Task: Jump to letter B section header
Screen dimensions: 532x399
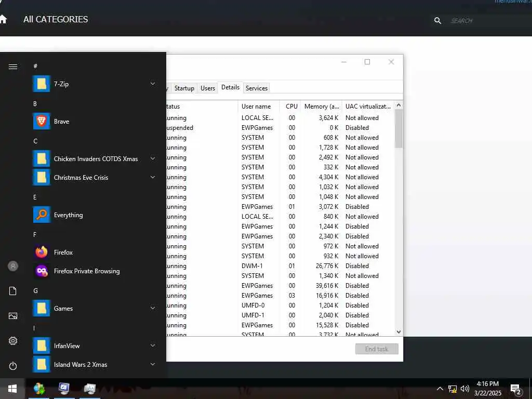Action: click(35, 104)
